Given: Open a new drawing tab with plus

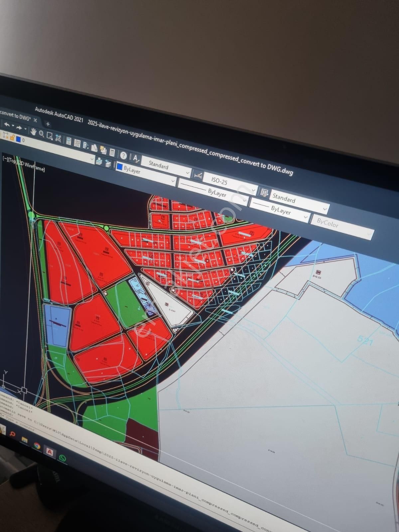Looking at the screenshot, I should pos(48,124).
